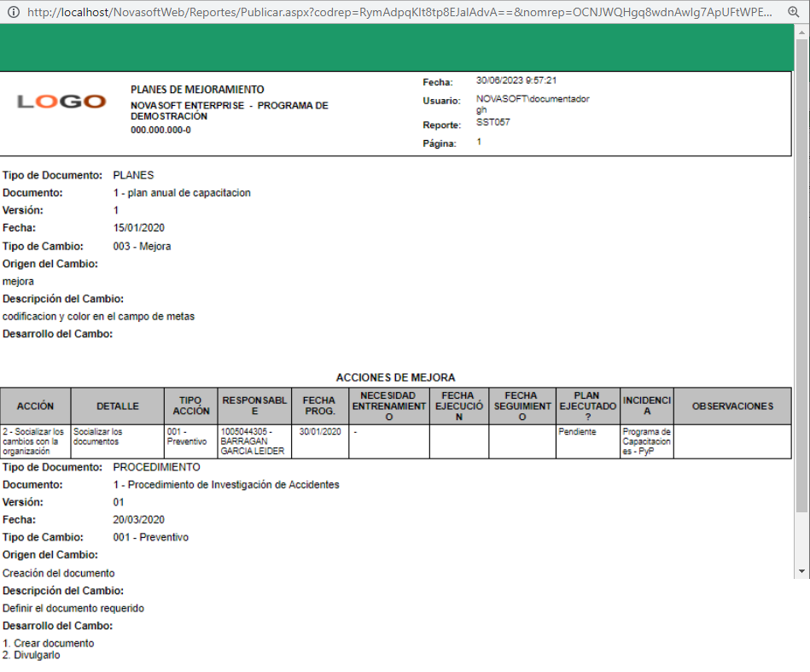This screenshot has height=672, width=810.
Task: Click the 'Pendiente' status cell
Action: click(x=588, y=441)
